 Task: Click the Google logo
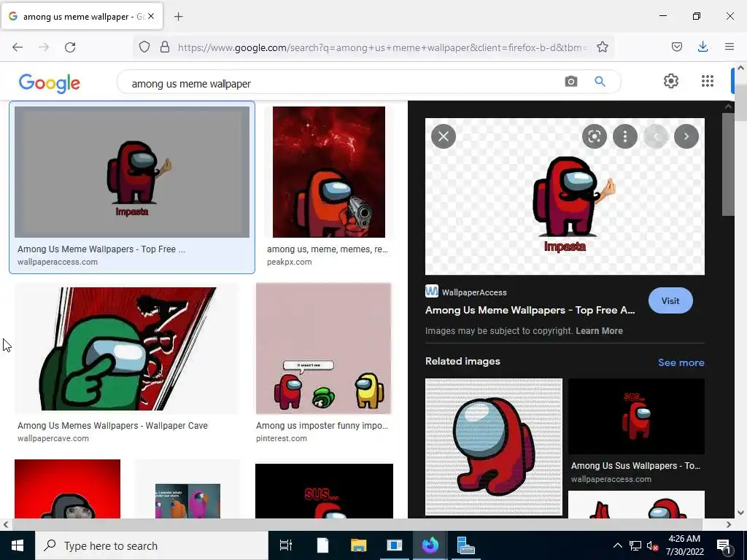pyautogui.click(x=50, y=83)
